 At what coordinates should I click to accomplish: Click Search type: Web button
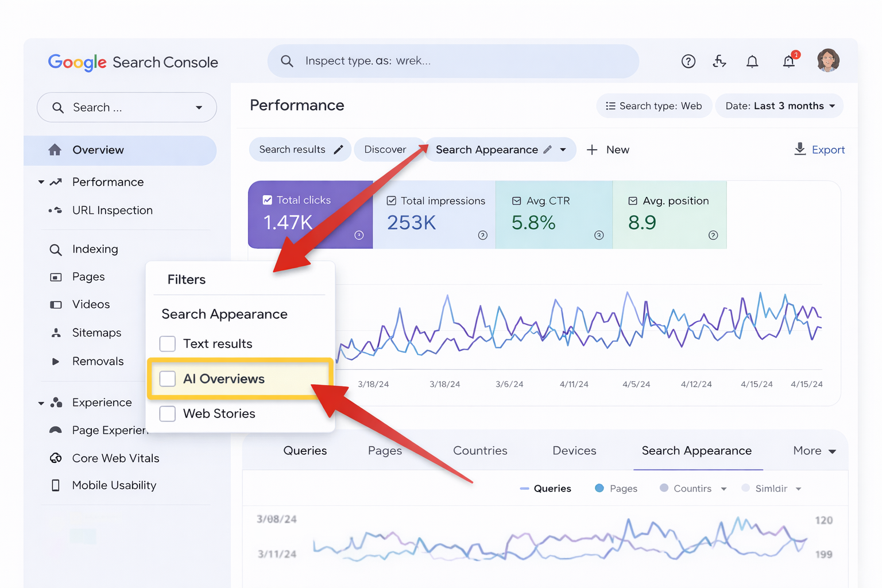654,106
